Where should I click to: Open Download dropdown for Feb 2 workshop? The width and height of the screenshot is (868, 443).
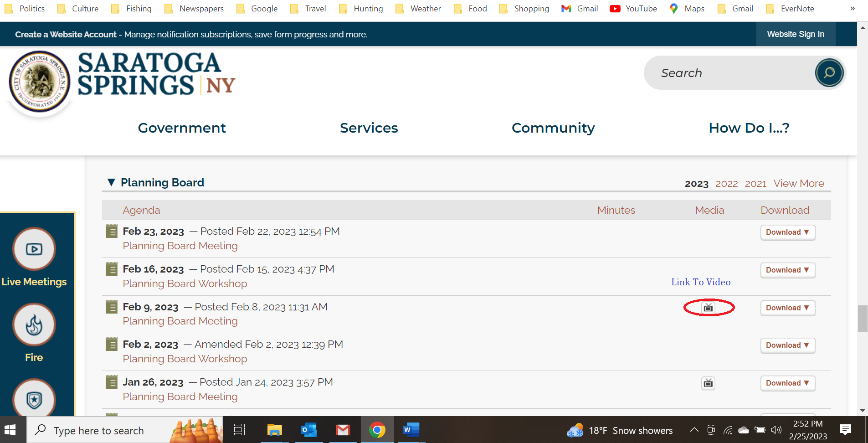coord(787,345)
